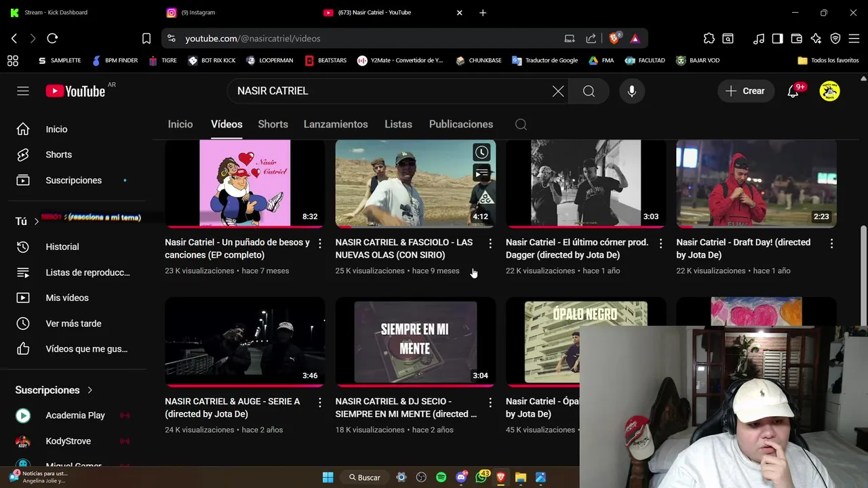Viewport: 868px width, 488px height.
Task: Open the notifications bell
Action: 793,91
